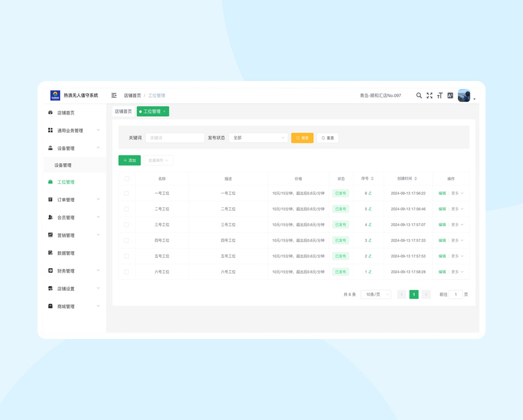Click 编辑 for 五号工位 row
The width and height of the screenshot is (523, 420).
442,256
